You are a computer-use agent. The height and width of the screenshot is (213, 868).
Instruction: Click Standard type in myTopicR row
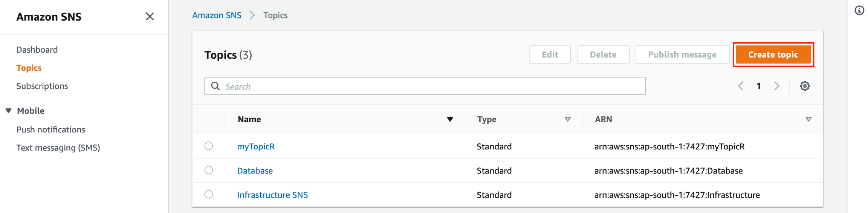click(494, 146)
